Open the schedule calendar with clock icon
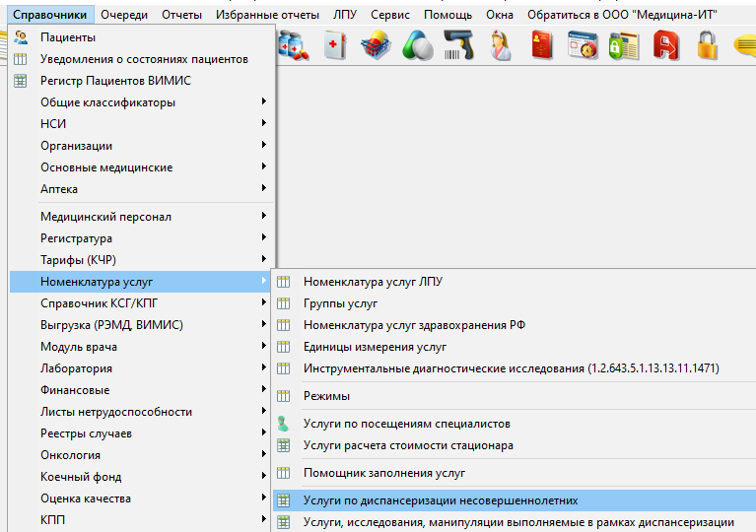This screenshot has width=756, height=532. [584, 46]
